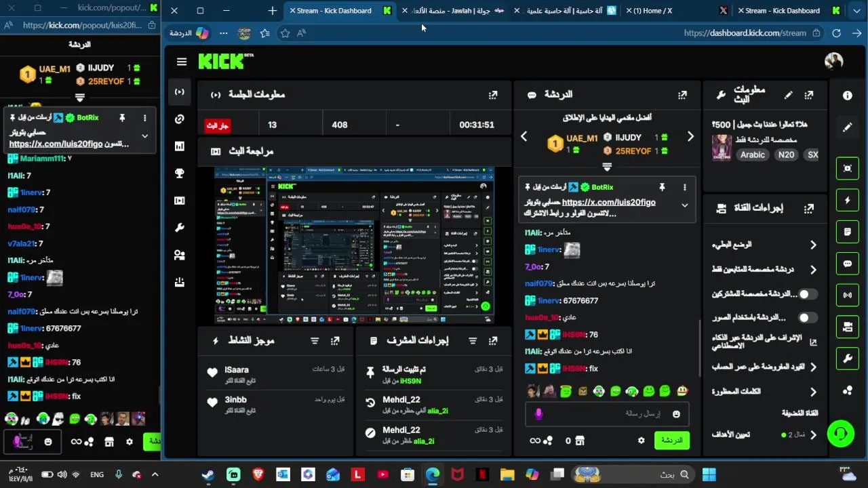
Task: Pop out the moderator actions panel
Action: (493, 341)
